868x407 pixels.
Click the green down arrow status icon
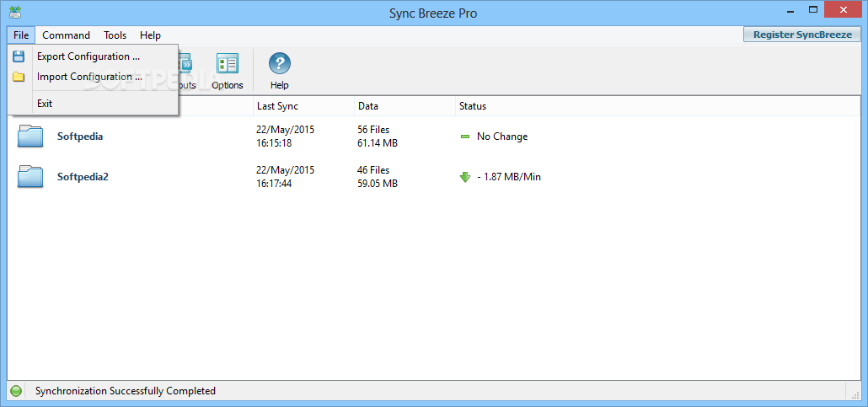pos(465,177)
